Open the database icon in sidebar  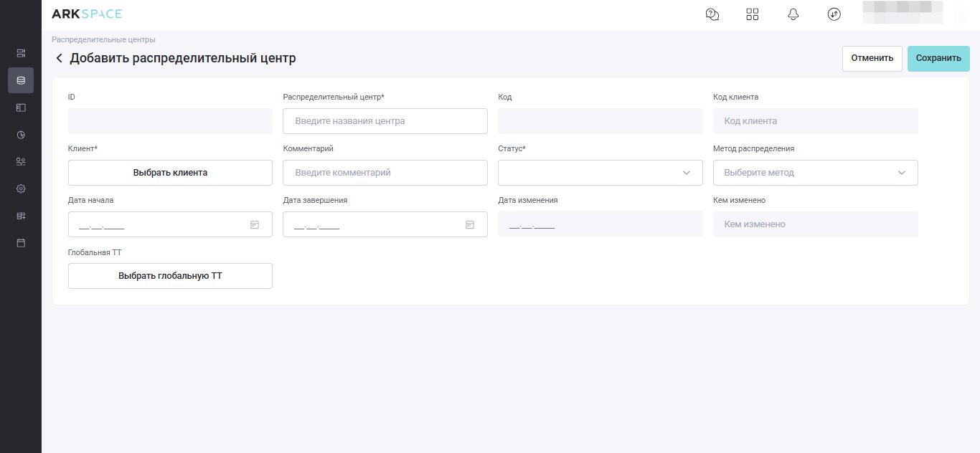(x=21, y=80)
